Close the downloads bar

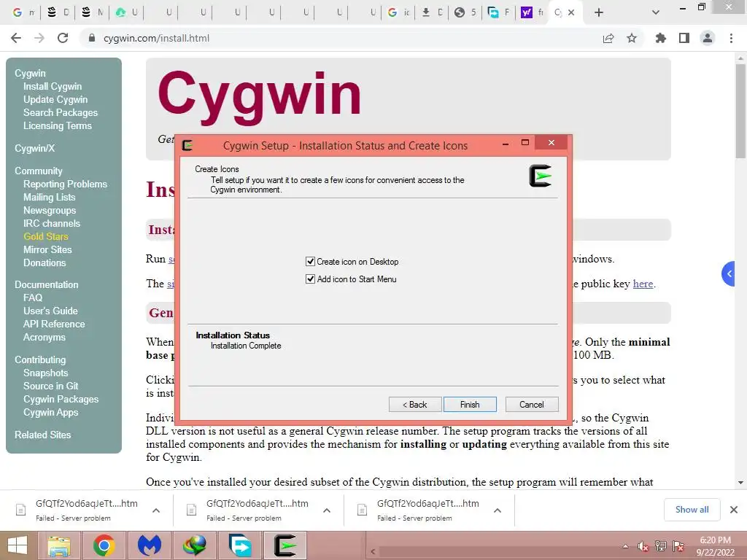point(734,510)
